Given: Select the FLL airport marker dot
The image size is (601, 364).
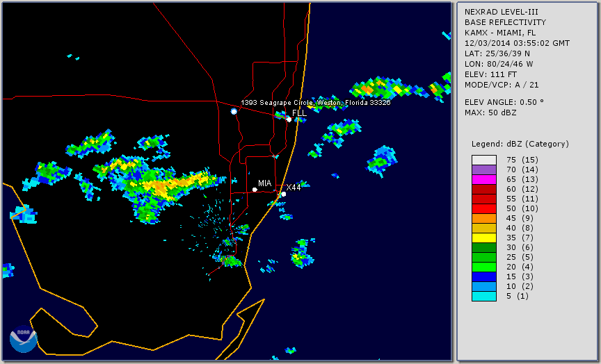Looking at the screenshot, I should pos(289,119).
